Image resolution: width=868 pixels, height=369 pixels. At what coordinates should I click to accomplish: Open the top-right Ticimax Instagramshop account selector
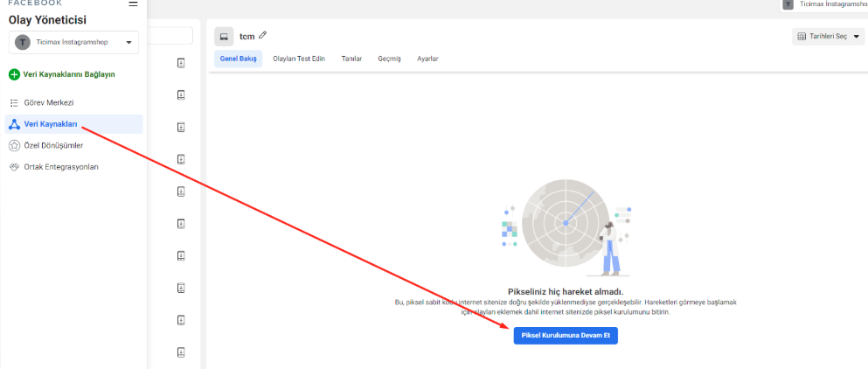[823, 5]
